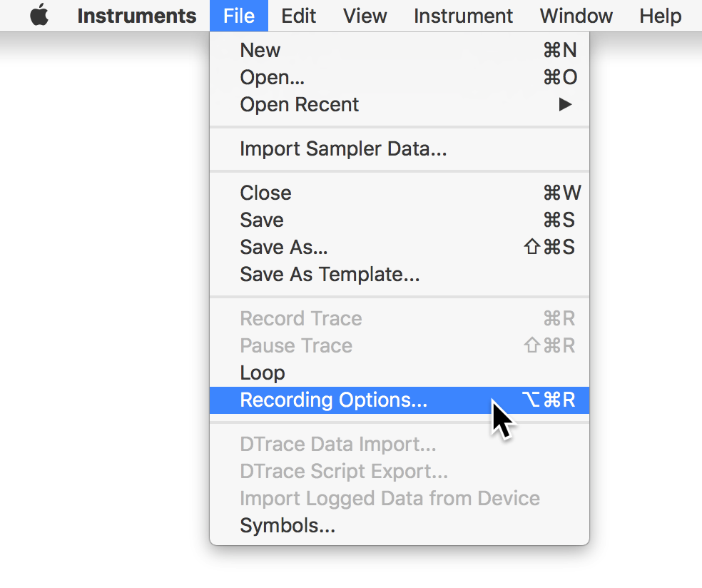The height and width of the screenshot is (588, 702).
Task: Open the Instrument menu
Action: tap(463, 15)
